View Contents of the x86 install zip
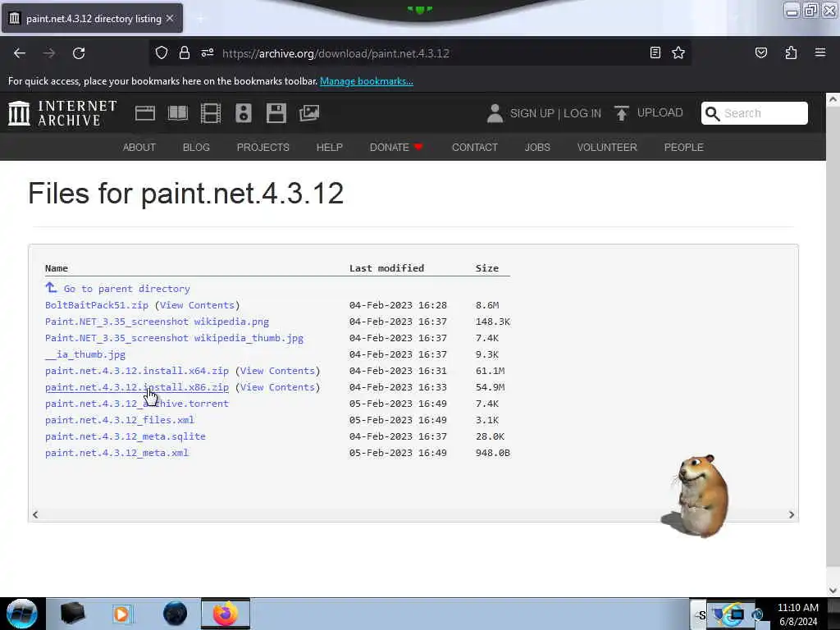Image resolution: width=840 pixels, height=630 pixels. (x=277, y=387)
